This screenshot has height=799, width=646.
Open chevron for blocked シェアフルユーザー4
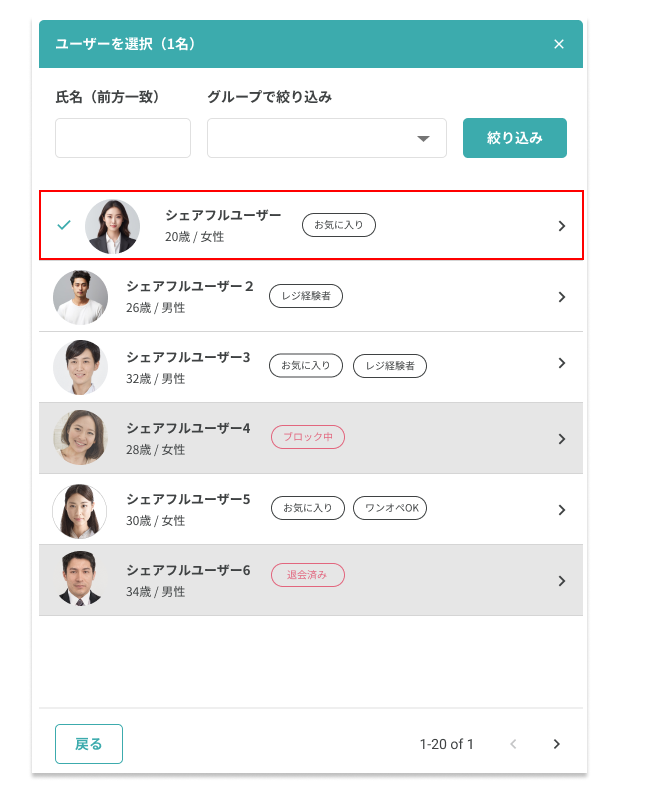coord(561,439)
